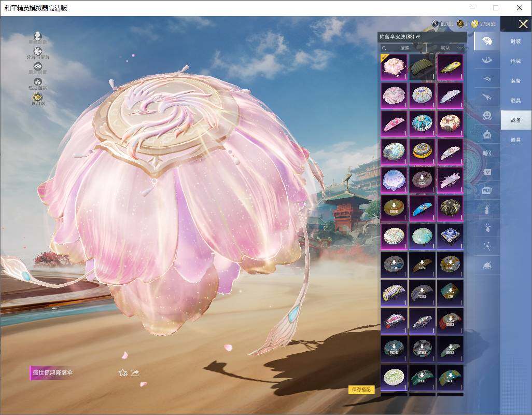This screenshot has width=532, height=415.
Task: Switch to the 枪械 tab
Action: (x=515, y=61)
